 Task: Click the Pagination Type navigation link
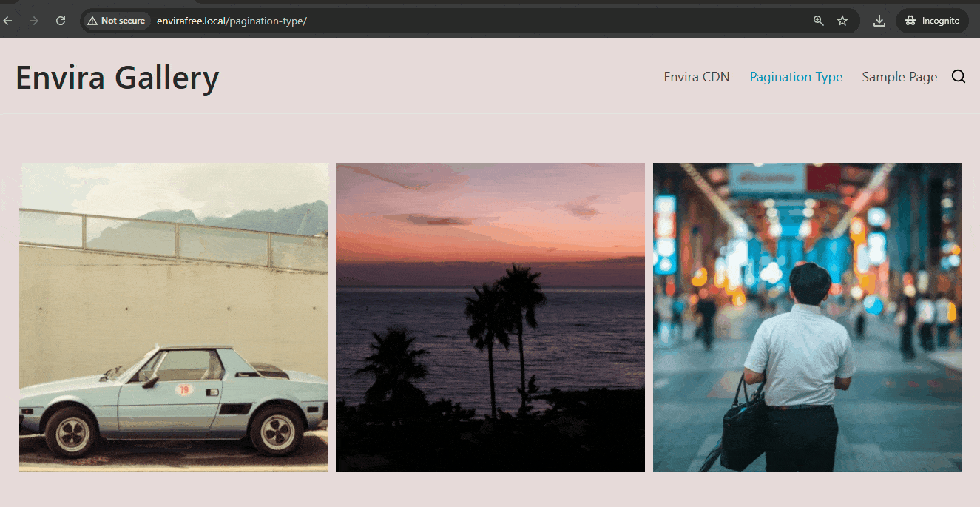796,76
